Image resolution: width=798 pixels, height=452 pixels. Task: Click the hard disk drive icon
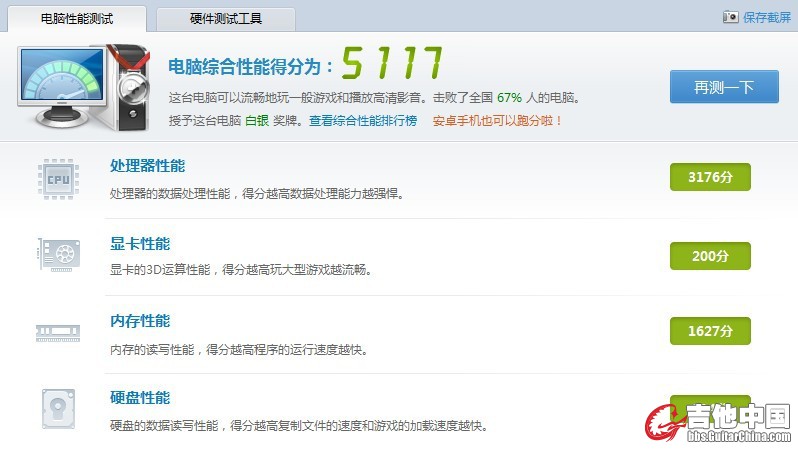[57, 408]
